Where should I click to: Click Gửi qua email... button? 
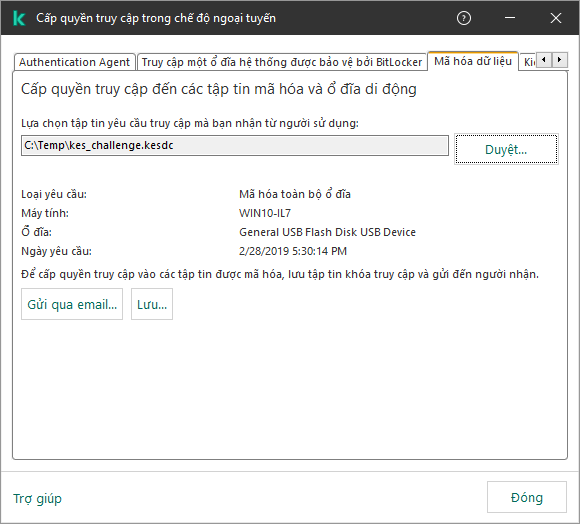click(x=72, y=304)
